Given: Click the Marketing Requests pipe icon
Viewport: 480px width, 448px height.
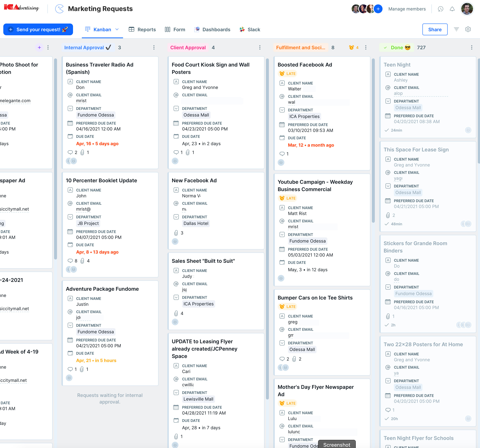Looking at the screenshot, I should [59, 9].
